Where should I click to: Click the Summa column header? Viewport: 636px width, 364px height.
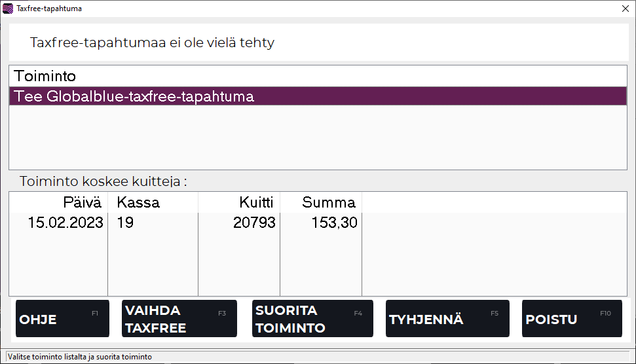pyautogui.click(x=329, y=202)
